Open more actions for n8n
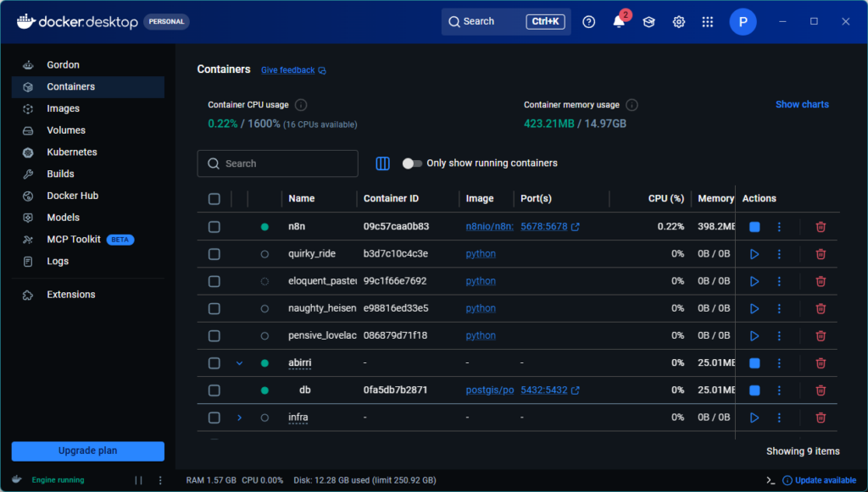Image resolution: width=868 pixels, height=492 pixels. point(779,227)
